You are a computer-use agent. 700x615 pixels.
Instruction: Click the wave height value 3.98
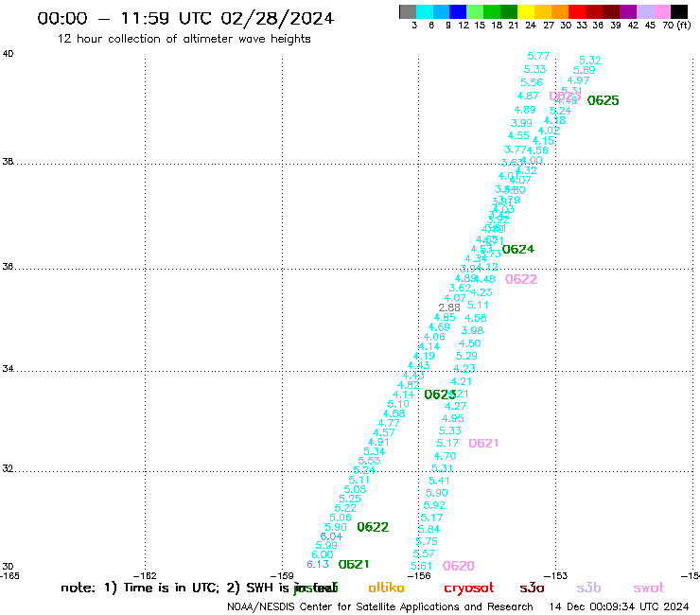[x=472, y=331]
